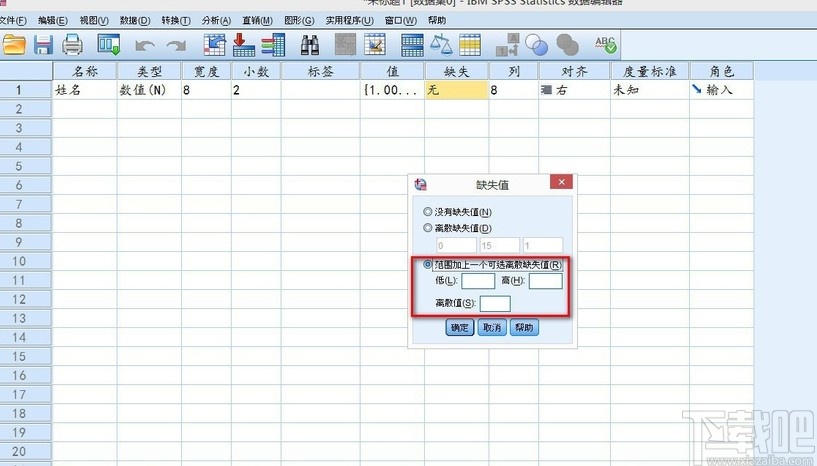
Task: Open the 分析(A) menu
Action: (216, 20)
